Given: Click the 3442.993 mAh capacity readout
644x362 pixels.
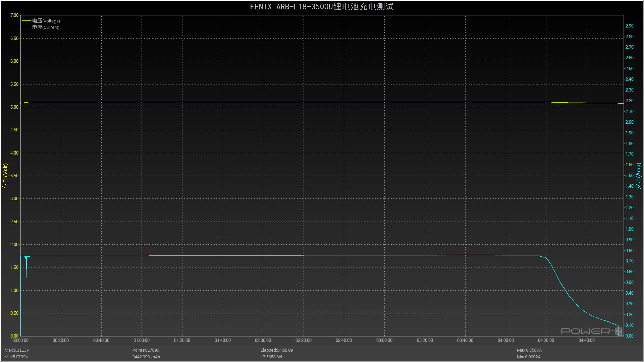Looking at the screenshot, I should point(146,357).
